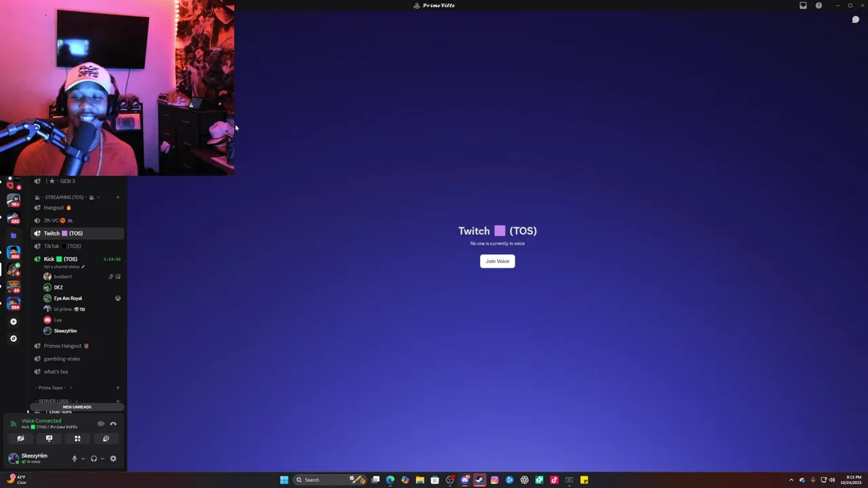Open the server folder icon
The width and height of the screenshot is (868, 488).
tap(13, 235)
